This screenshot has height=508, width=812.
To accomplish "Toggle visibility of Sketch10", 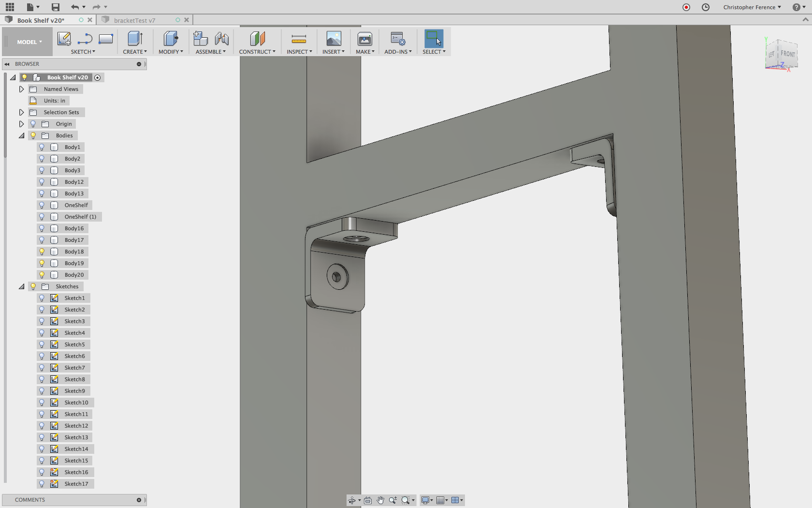I will click(x=42, y=403).
